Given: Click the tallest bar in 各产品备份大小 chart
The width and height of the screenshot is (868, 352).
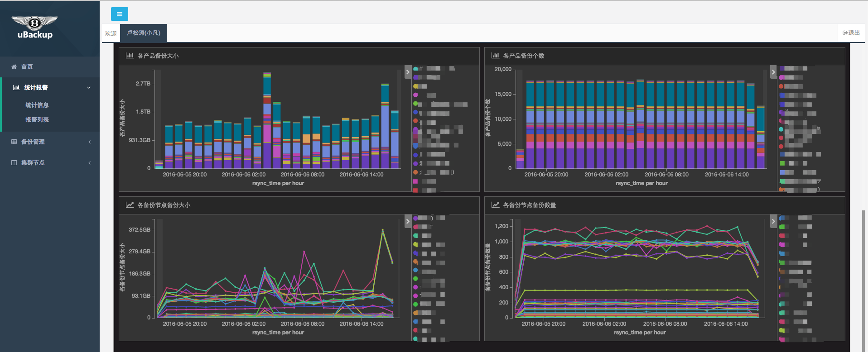Looking at the screenshot, I should click(x=267, y=120).
